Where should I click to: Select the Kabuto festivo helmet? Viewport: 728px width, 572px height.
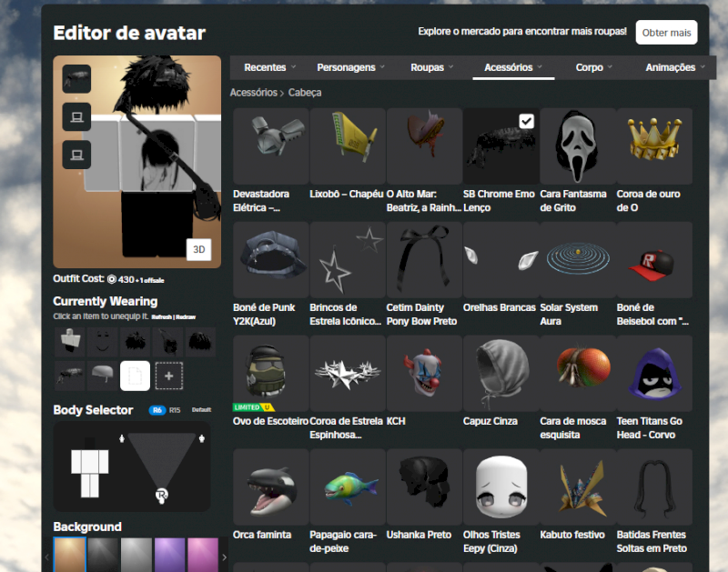578,487
